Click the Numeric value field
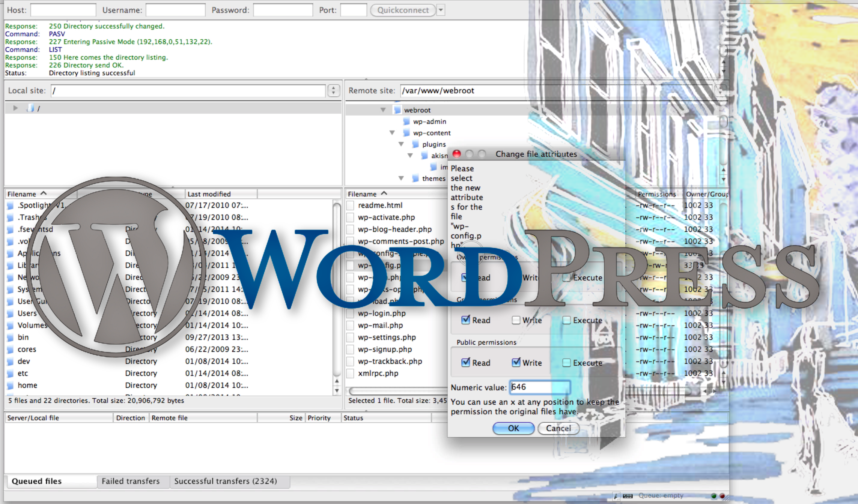The height and width of the screenshot is (504, 858). (540, 387)
